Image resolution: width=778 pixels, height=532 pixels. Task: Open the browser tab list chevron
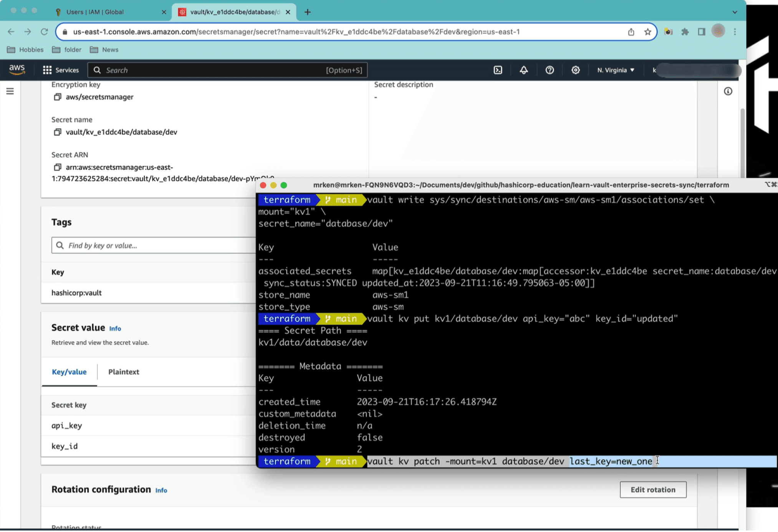click(x=735, y=12)
